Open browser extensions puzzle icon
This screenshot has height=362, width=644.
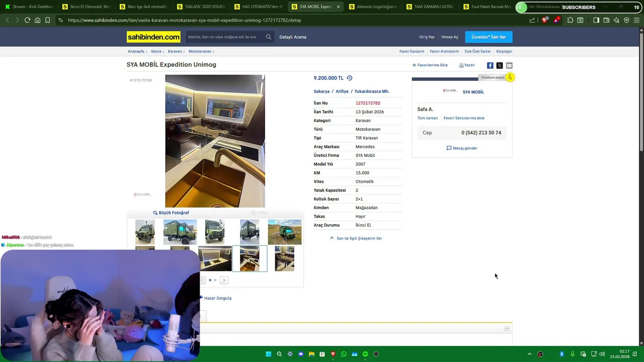click(570, 20)
